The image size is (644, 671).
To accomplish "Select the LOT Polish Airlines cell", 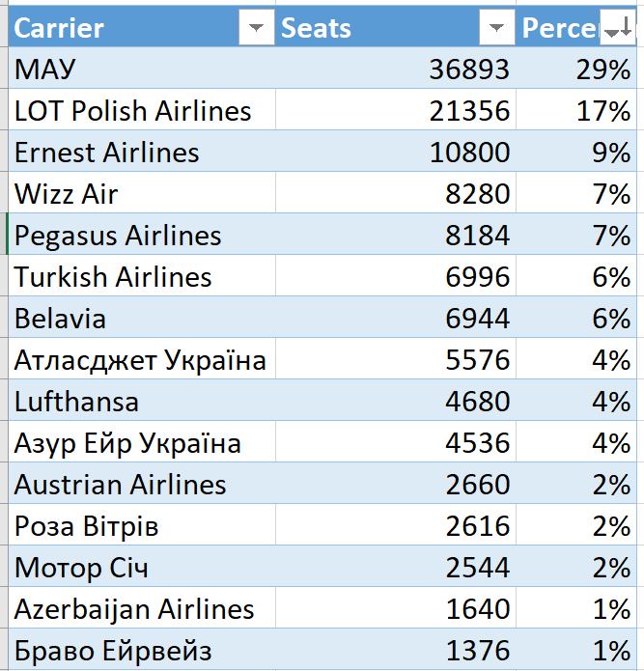I will click(142, 111).
